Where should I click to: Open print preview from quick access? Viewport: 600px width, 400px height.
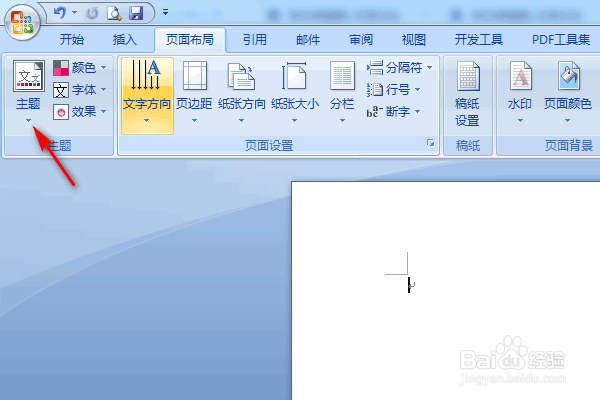tap(114, 13)
